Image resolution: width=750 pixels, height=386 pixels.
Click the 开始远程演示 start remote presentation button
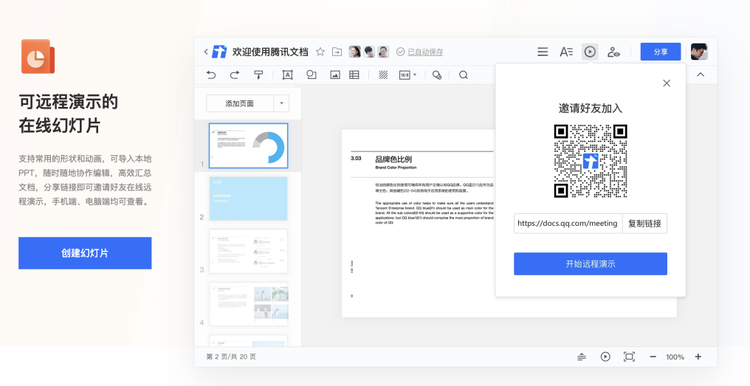pos(590,264)
